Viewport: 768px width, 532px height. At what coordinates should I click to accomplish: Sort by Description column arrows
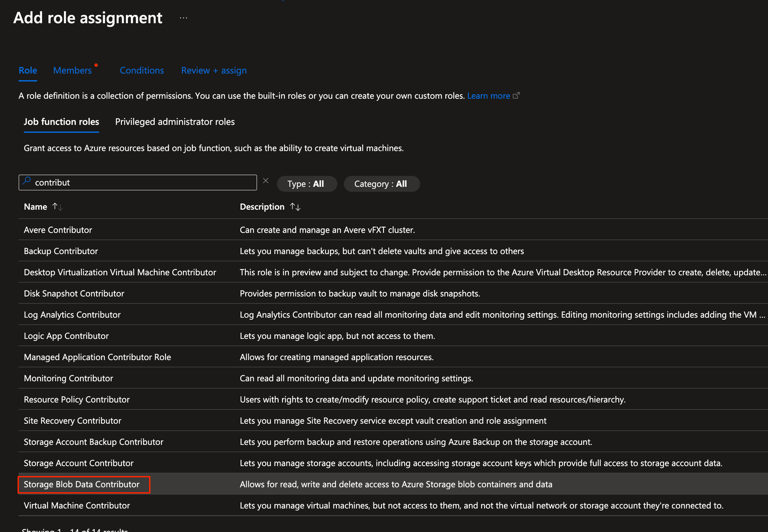coord(295,207)
